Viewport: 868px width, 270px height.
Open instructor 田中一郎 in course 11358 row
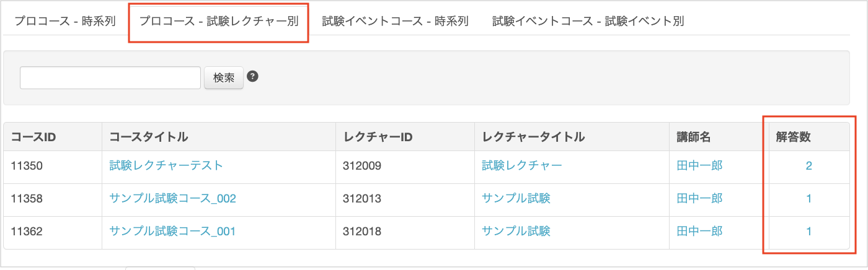click(x=699, y=199)
